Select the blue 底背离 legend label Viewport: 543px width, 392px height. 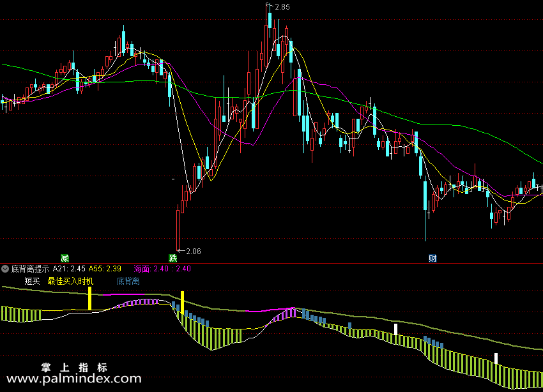point(128,282)
